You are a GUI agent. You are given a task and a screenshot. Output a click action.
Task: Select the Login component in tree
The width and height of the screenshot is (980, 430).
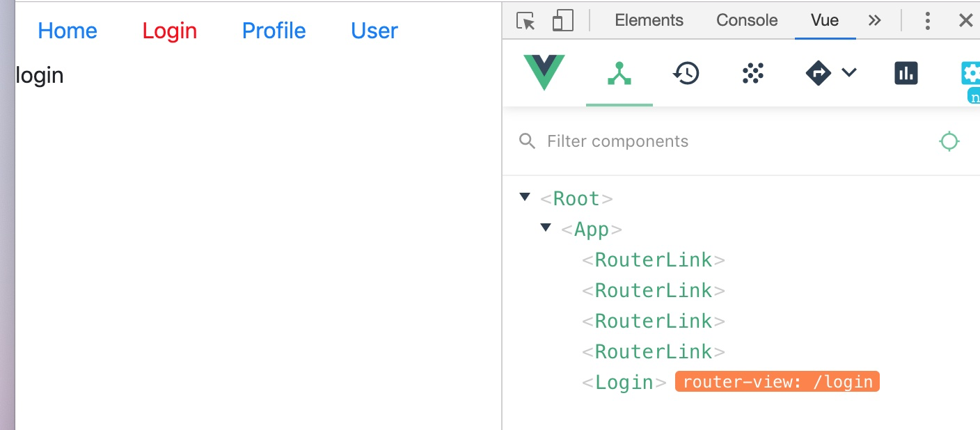[x=624, y=381]
